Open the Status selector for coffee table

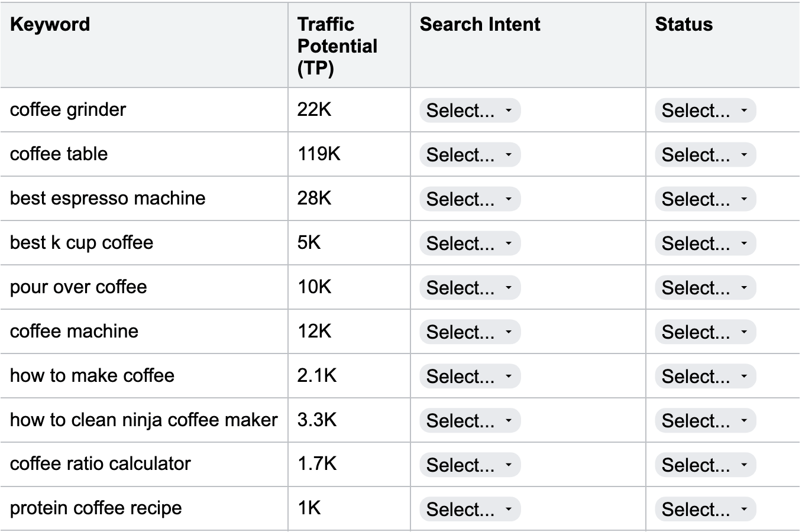[705, 154]
